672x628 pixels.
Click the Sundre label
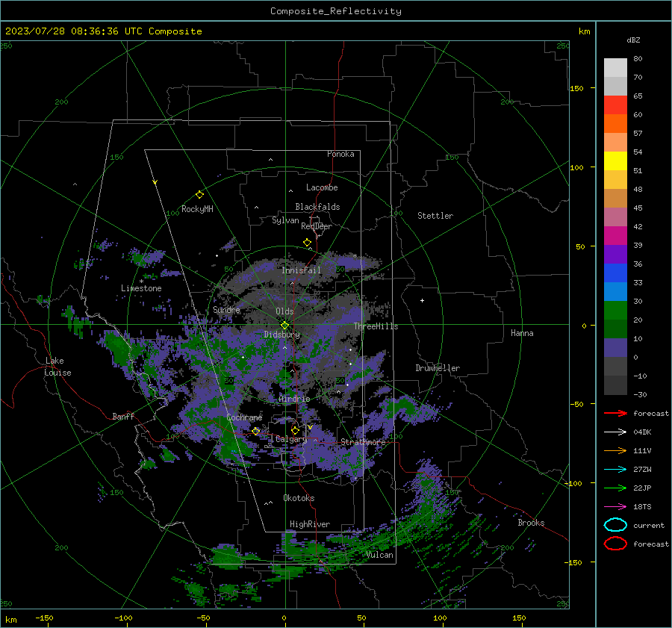click(227, 310)
